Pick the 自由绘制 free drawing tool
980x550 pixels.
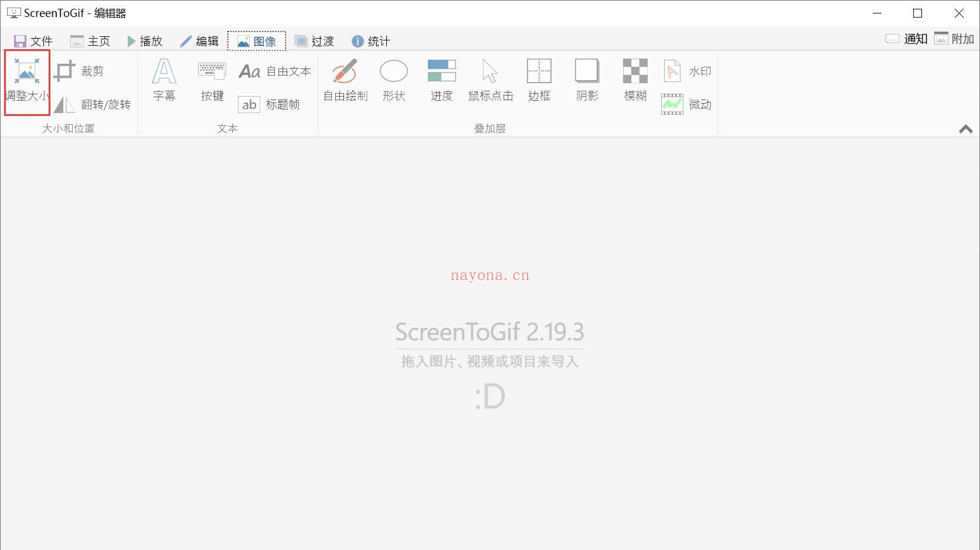point(346,80)
